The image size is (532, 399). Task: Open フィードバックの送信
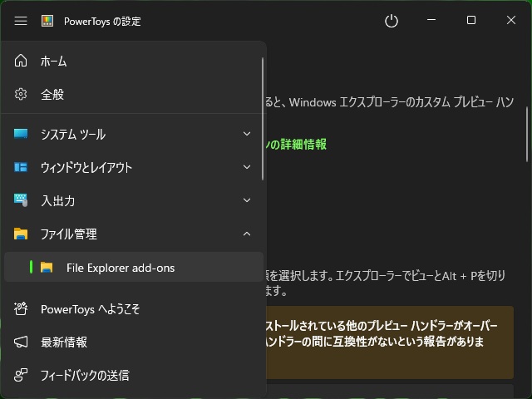(134, 375)
